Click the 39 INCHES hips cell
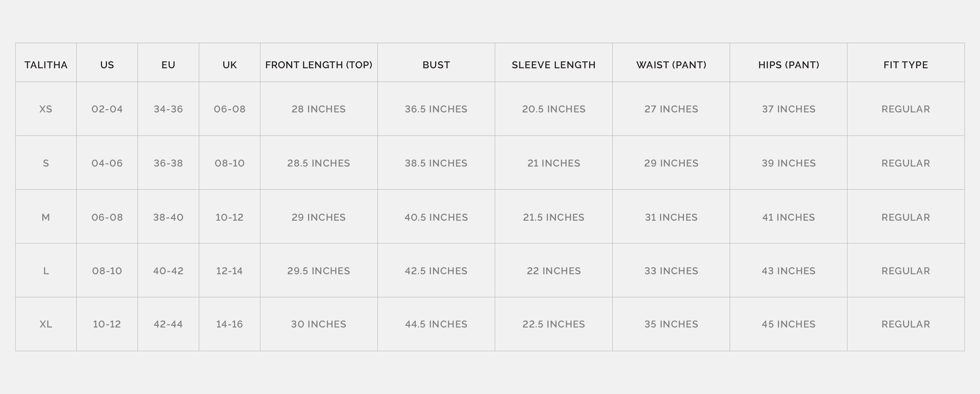Screen dimensions: 980x394 click(x=788, y=163)
